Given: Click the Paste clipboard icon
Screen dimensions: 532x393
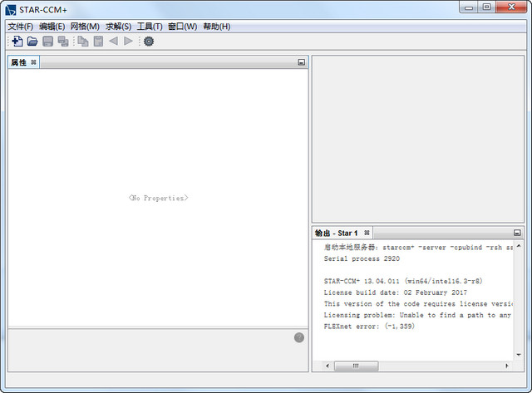Looking at the screenshot, I should coord(98,42).
